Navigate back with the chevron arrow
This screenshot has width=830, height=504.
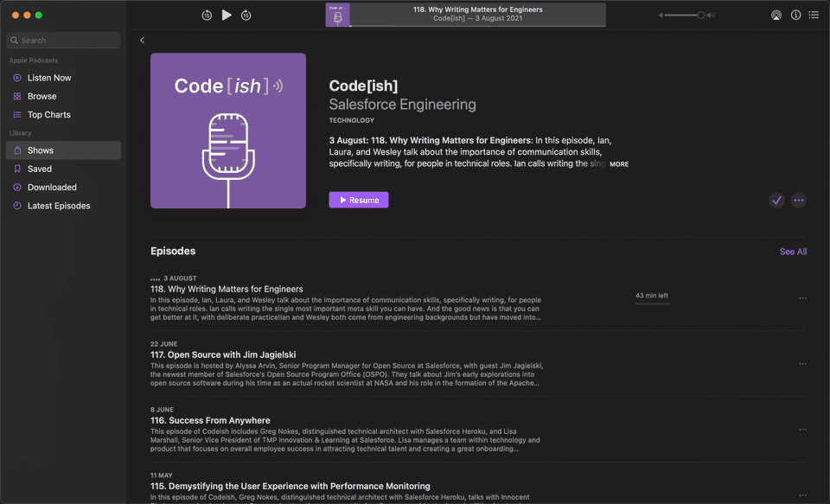pyautogui.click(x=142, y=40)
